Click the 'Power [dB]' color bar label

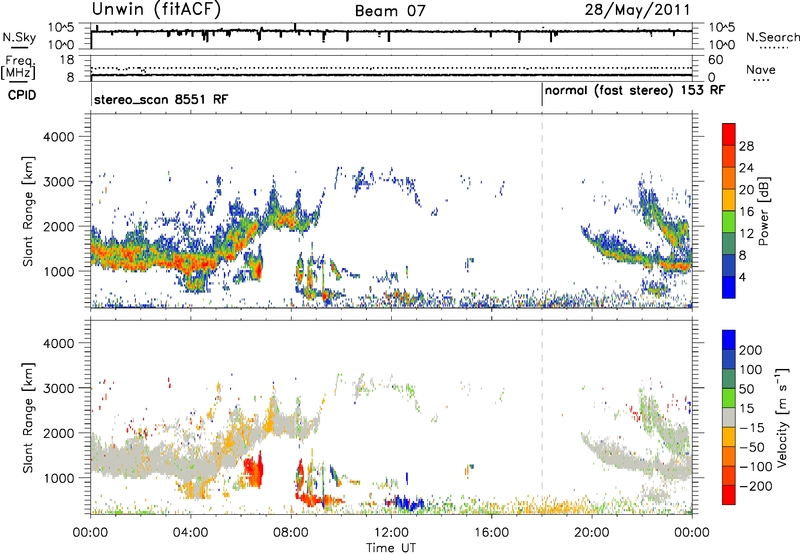click(x=764, y=211)
